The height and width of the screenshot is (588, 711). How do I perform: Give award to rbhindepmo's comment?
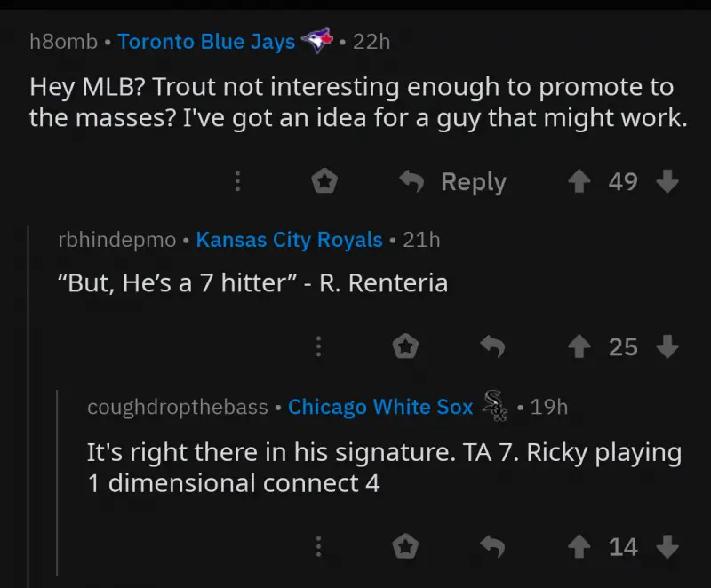tap(405, 346)
